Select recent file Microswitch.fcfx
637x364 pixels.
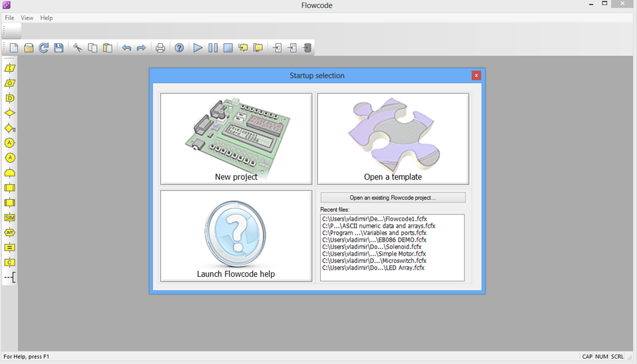click(374, 261)
